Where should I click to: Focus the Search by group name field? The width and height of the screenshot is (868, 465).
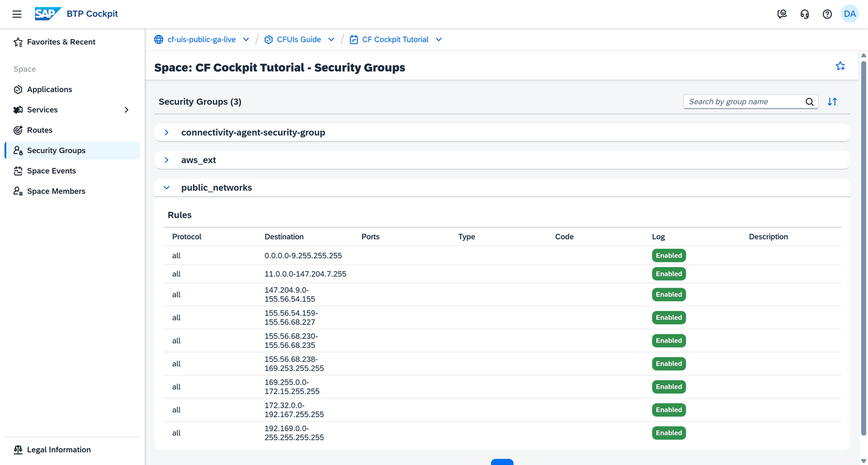744,102
